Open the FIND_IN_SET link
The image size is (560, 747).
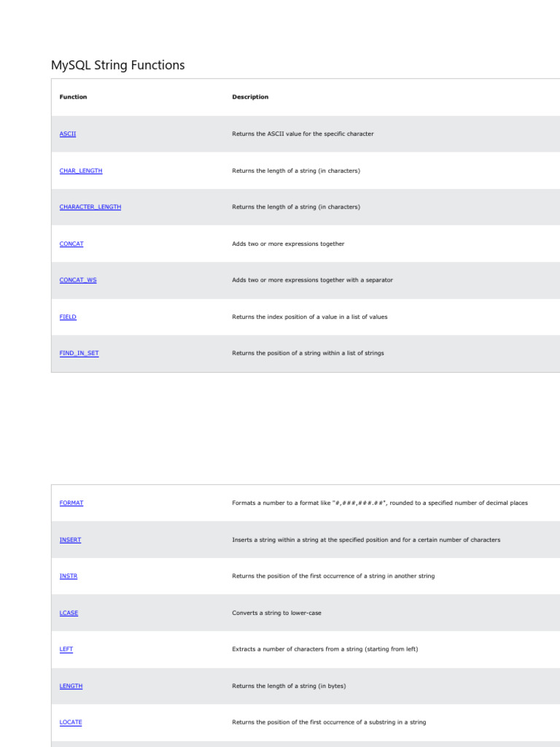tap(79, 353)
